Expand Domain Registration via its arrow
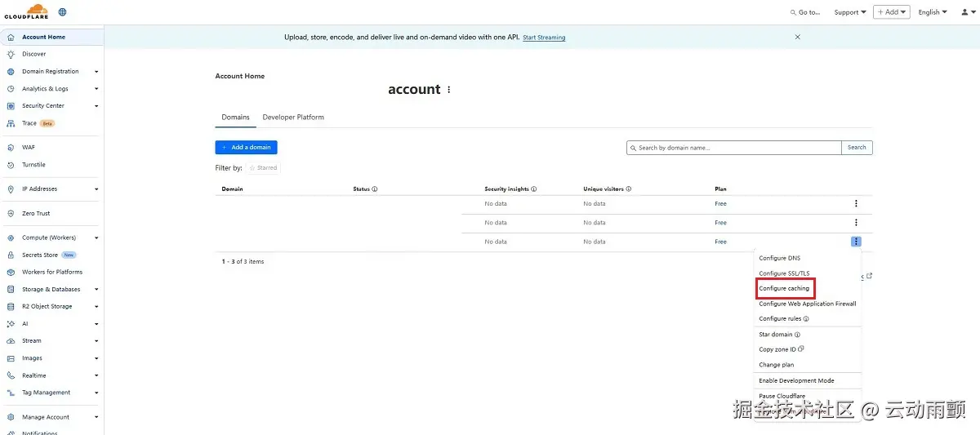 click(96, 72)
